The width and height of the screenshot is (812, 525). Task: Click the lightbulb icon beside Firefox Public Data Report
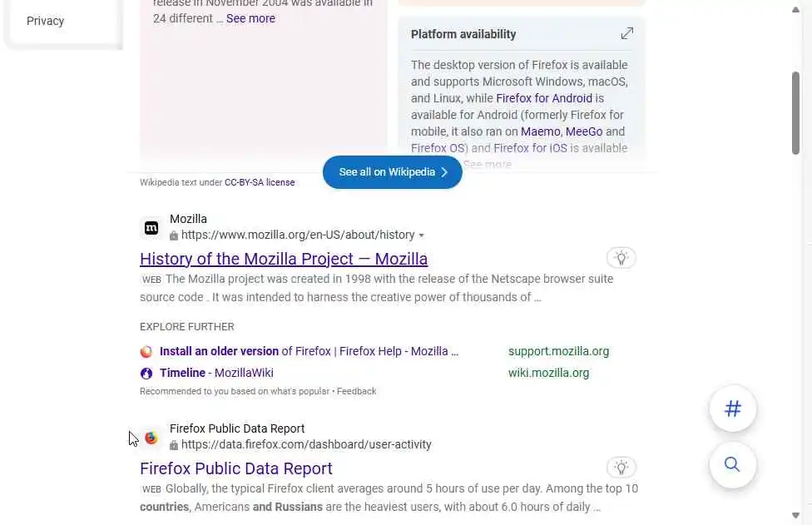(x=621, y=468)
